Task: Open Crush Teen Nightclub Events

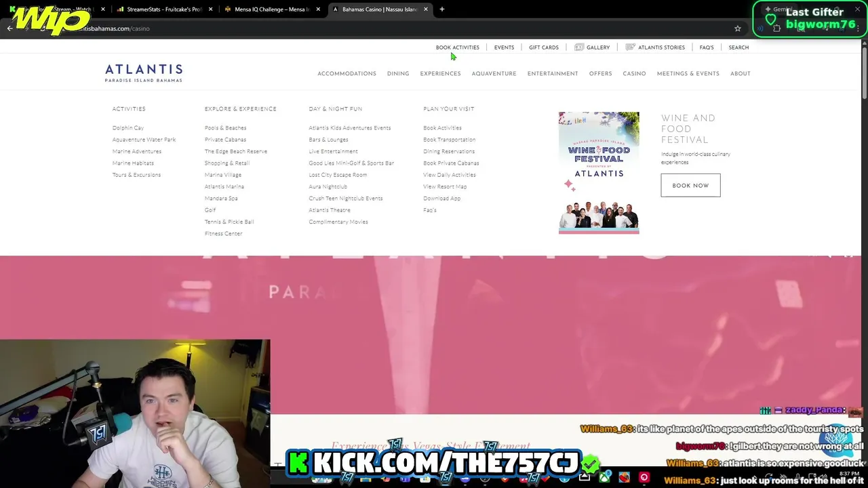Action: click(346, 199)
